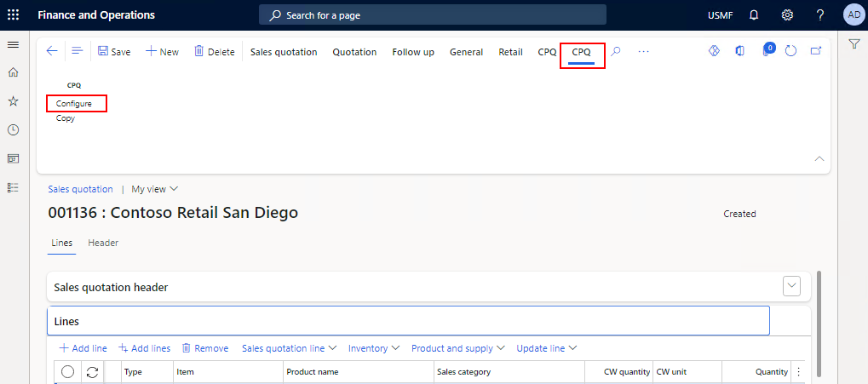Click Copy under CPQ
The width and height of the screenshot is (868, 384).
point(66,117)
